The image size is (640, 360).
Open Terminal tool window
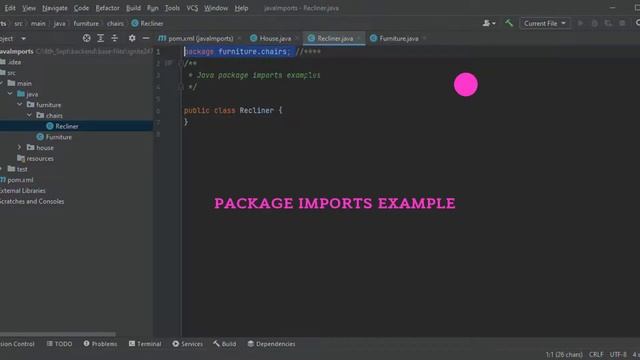[x=145, y=344]
